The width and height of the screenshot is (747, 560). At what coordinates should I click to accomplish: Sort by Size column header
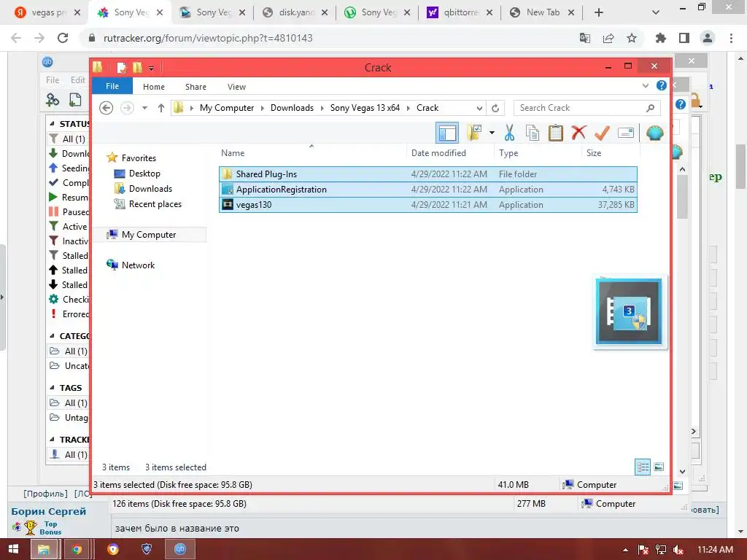point(611,153)
